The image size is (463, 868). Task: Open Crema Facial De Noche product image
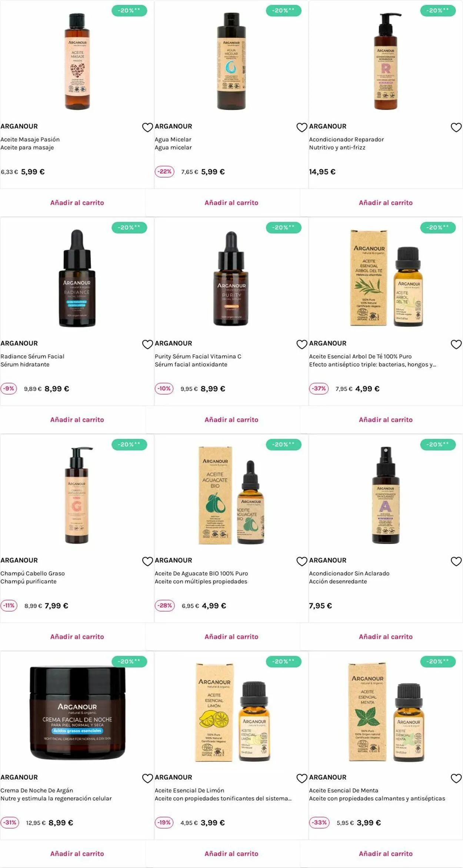tap(77, 712)
